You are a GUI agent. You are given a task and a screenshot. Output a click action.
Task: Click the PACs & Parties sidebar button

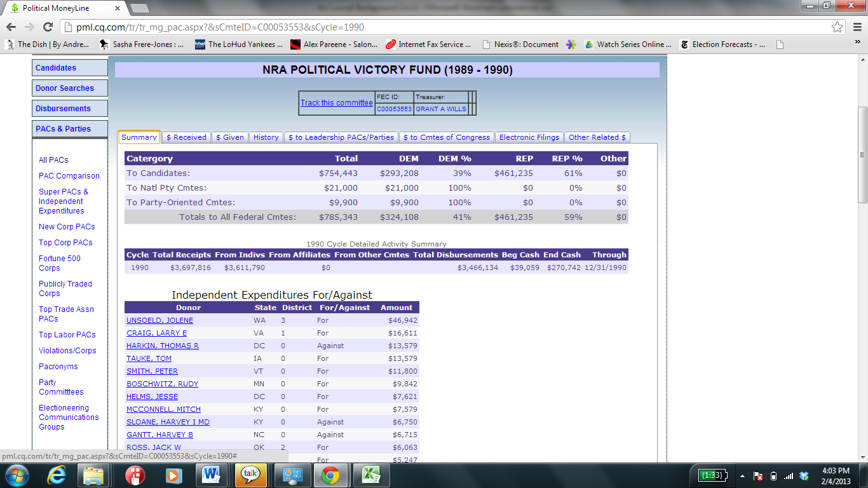pos(70,129)
